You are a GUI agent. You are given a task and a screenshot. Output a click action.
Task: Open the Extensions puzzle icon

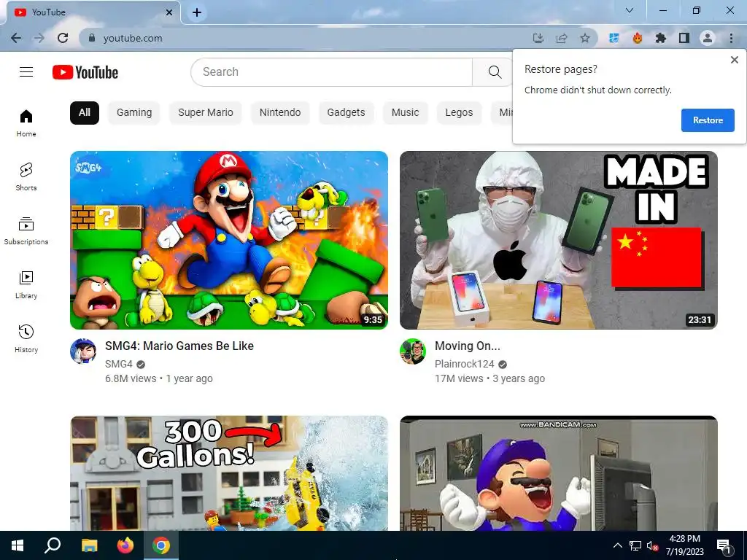pos(661,38)
